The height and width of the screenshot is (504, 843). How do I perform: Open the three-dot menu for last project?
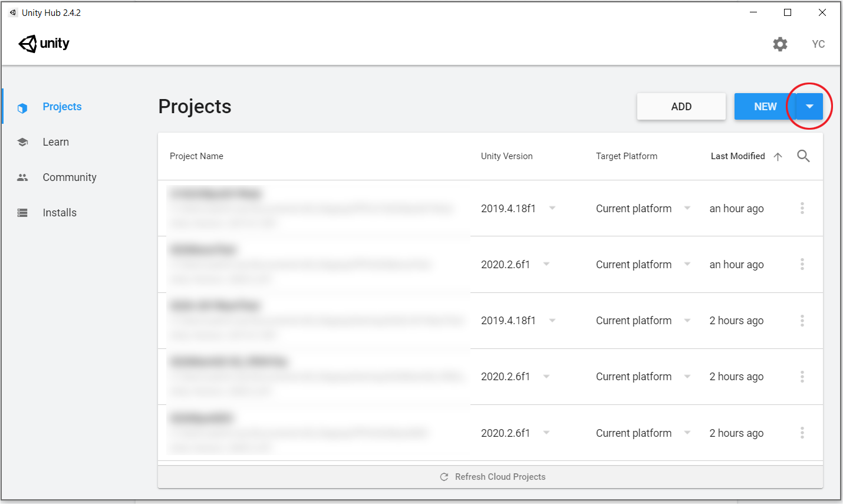click(x=802, y=433)
